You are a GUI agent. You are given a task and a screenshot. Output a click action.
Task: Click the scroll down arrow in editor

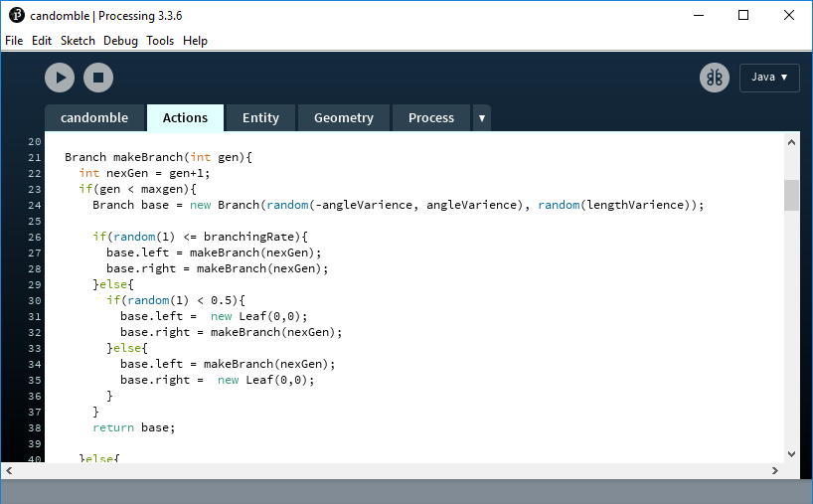(x=791, y=453)
